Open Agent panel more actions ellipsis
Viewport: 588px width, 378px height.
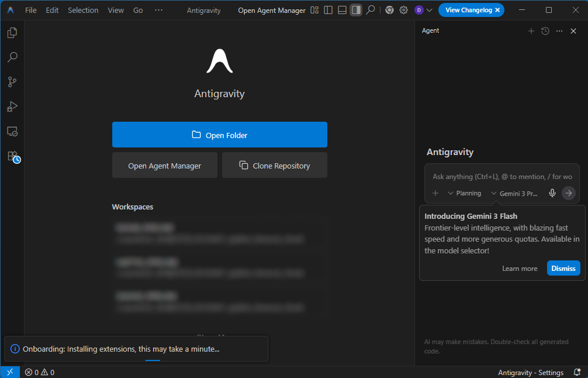559,31
